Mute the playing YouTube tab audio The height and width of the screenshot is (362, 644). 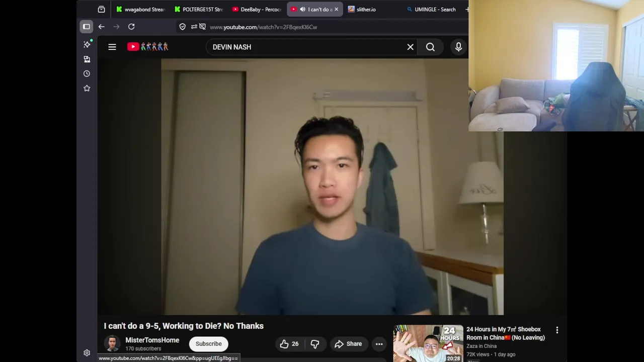pos(302,9)
